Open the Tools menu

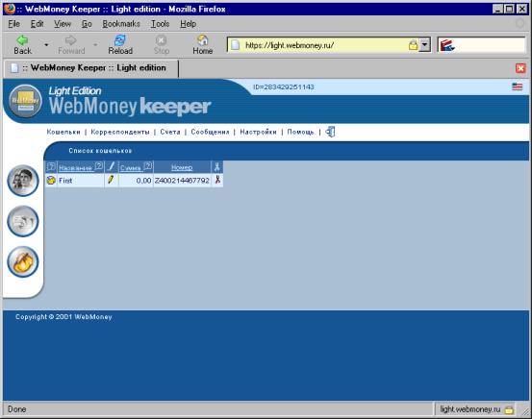(x=160, y=24)
